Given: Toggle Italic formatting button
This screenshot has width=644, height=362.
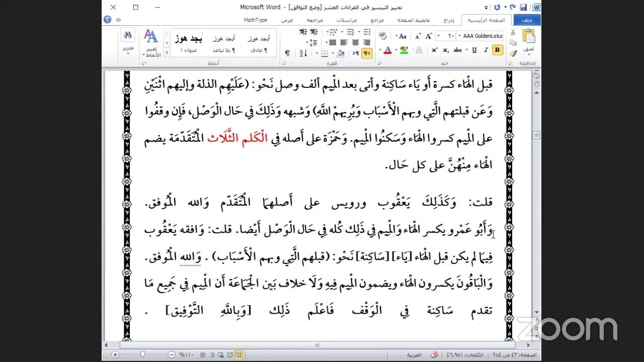Looking at the screenshot, I should point(486,50).
